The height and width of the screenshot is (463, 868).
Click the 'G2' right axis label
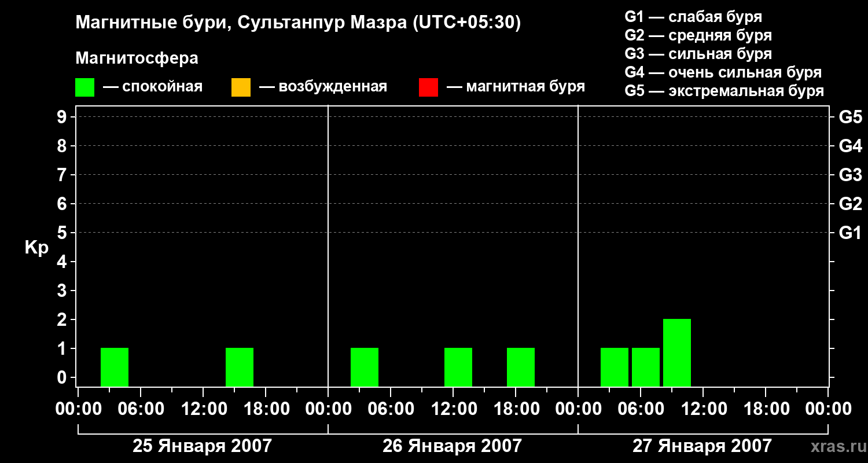851,204
